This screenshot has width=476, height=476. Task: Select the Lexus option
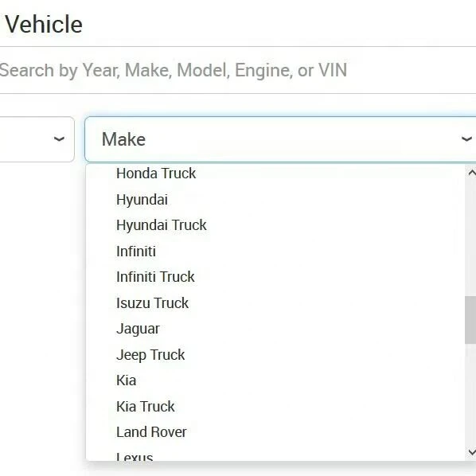click(x=275, y=454)
